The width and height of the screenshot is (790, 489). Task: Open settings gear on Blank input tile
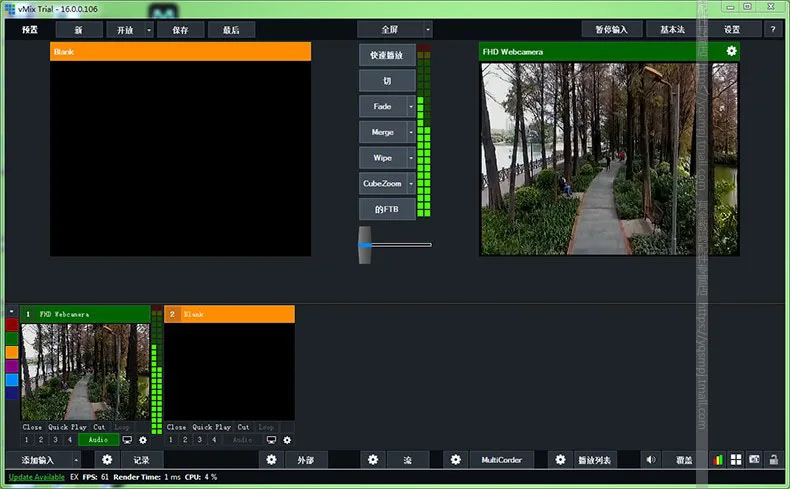click(287, 440)
